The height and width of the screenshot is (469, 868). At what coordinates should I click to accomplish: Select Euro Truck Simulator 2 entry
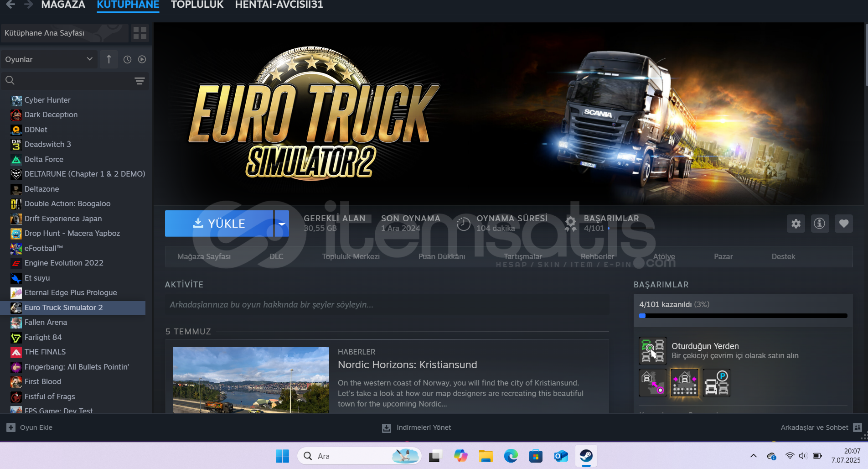(x=73, y=307)
